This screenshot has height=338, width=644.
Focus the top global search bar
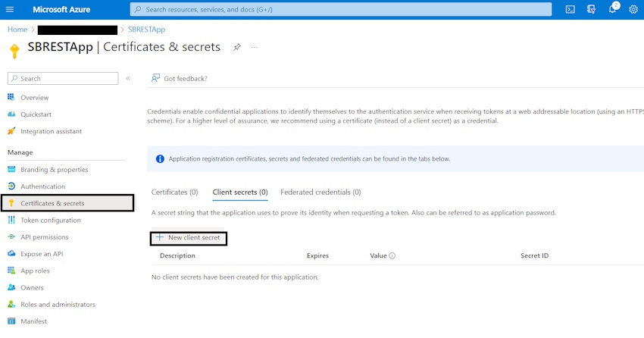pyautogui.click(x=341, y=9)
